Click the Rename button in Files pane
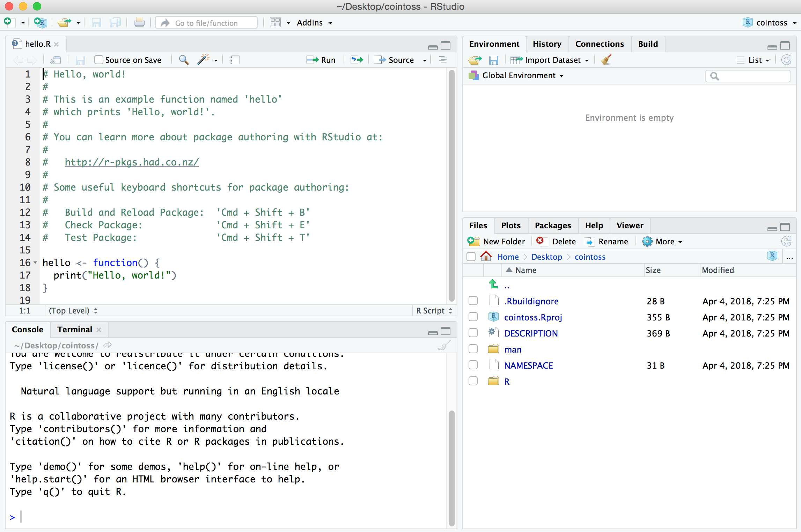Image resolution: width=801 pixels, height=532 pixels. point(606,242)
